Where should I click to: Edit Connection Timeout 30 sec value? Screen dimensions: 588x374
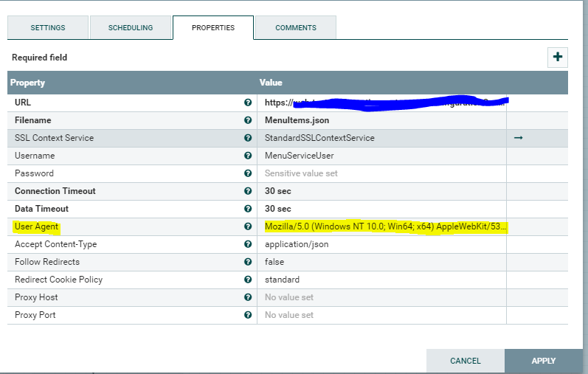381,191
